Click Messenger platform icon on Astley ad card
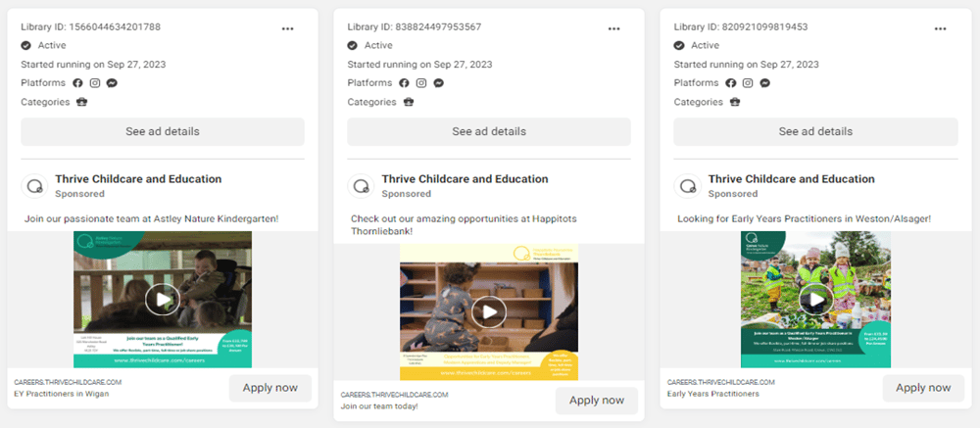Image resolution: width=980 pixels, height=428 pixels. pyautogui.click(x=112, y=83)
